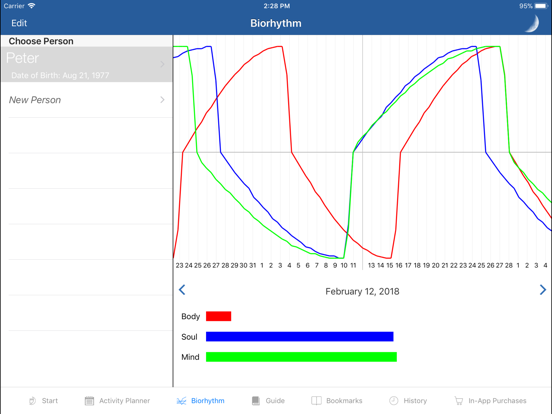Click the Edit button
The image size is (552, 414).
(x=19, y=23)
